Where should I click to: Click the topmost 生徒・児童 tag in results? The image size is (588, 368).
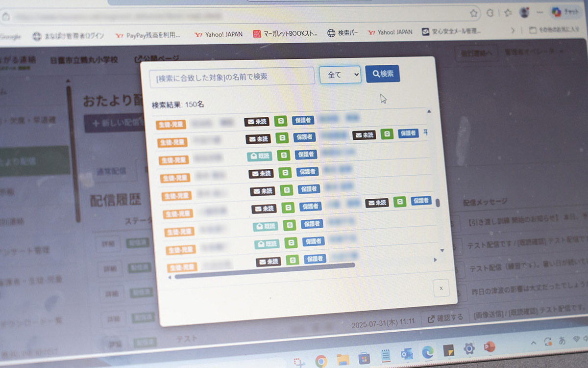click(x=171, y=125)
